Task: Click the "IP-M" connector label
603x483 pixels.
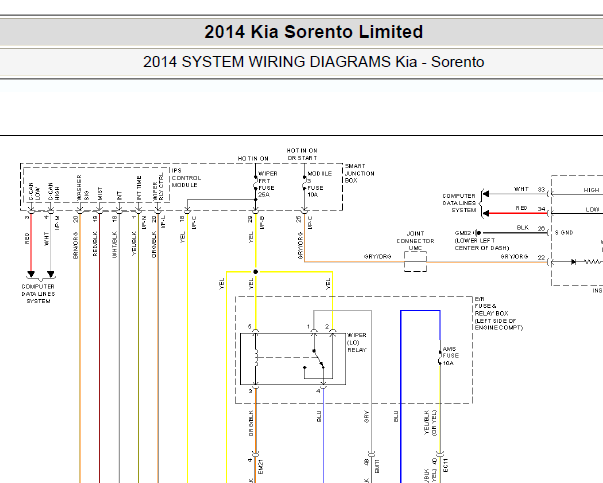Action: pos(57,223)
